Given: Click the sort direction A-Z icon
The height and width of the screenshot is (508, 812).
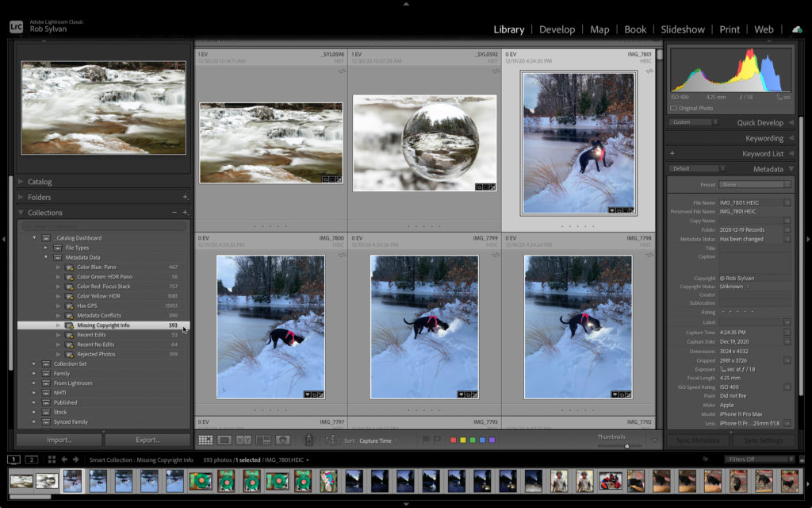Looking at the screenshot, I should pos(332,440).
